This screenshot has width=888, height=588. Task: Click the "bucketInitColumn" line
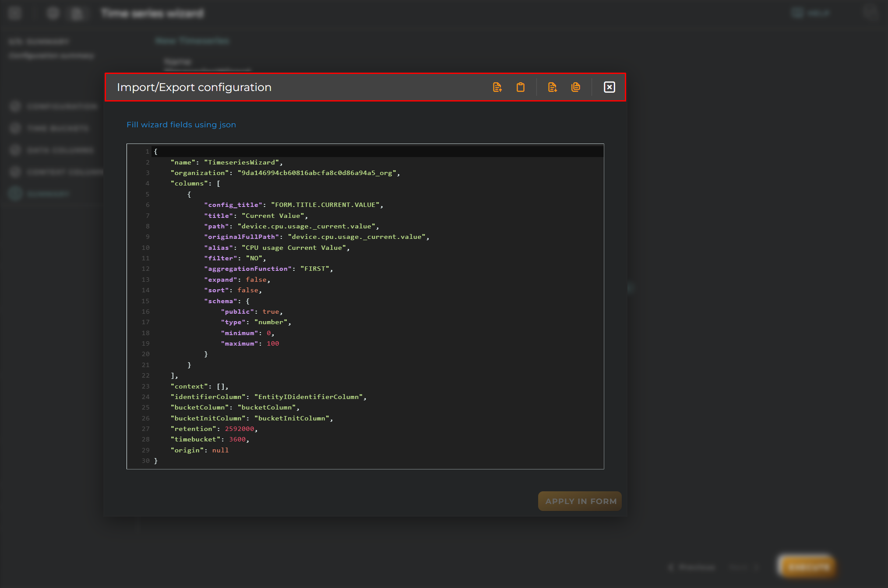point(252,418)
